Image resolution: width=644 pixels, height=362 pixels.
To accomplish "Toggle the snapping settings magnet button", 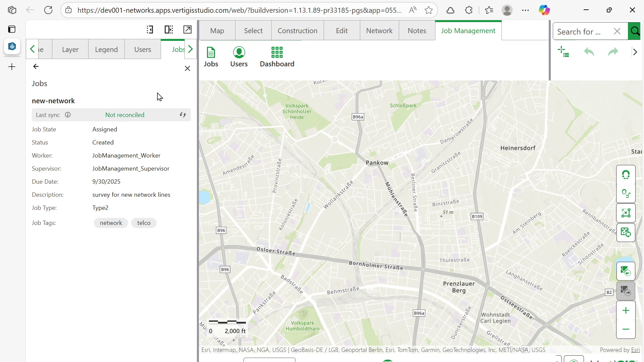I will point(626,193).
